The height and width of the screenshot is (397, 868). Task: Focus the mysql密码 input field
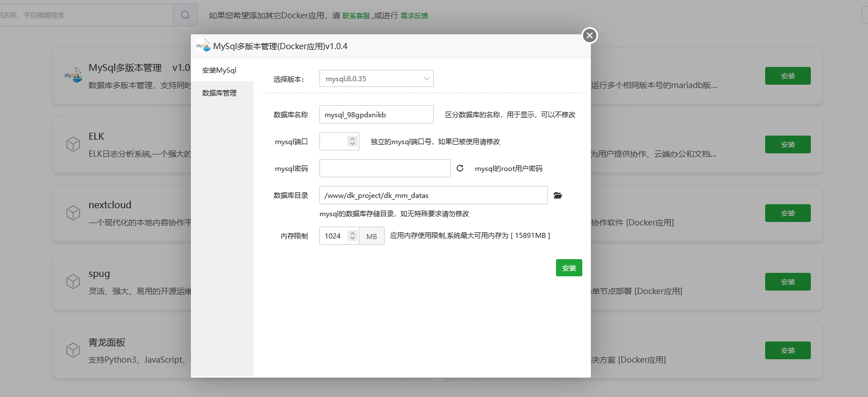tap(385, 168)
